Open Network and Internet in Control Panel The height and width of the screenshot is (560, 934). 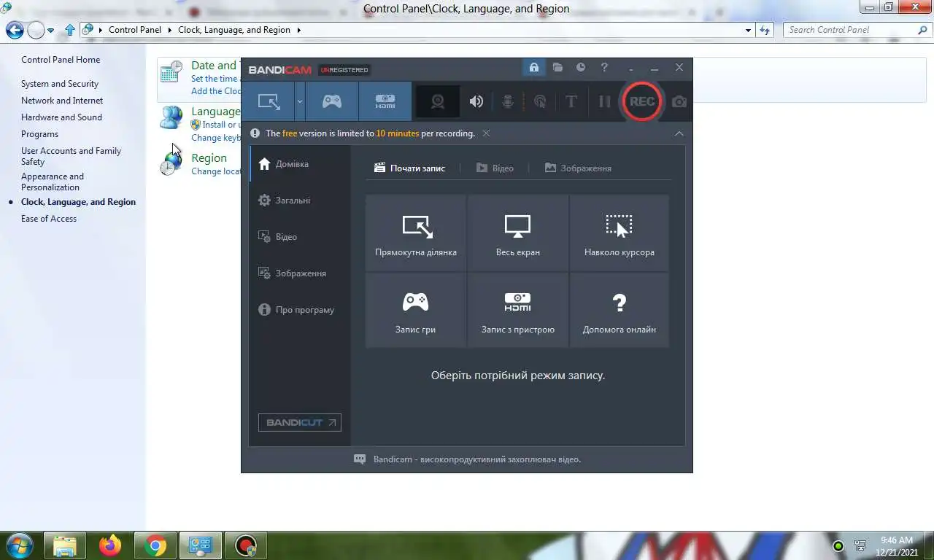point(62,101)
